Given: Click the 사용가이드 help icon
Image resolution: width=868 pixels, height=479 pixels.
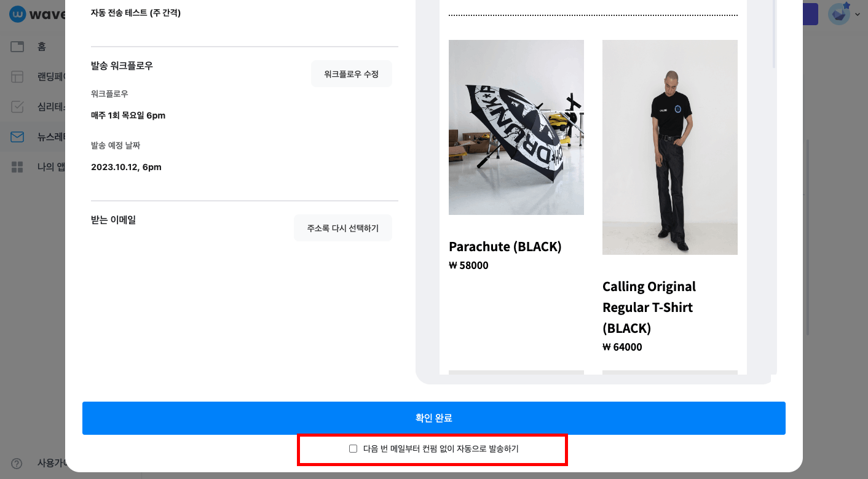Looking at the screenshot, I should [x=16, y=464].
